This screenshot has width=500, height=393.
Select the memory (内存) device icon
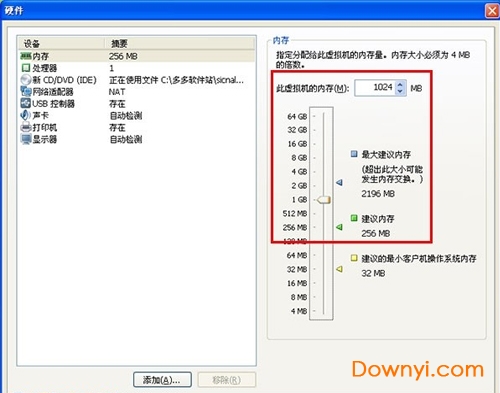pos(26,56)
